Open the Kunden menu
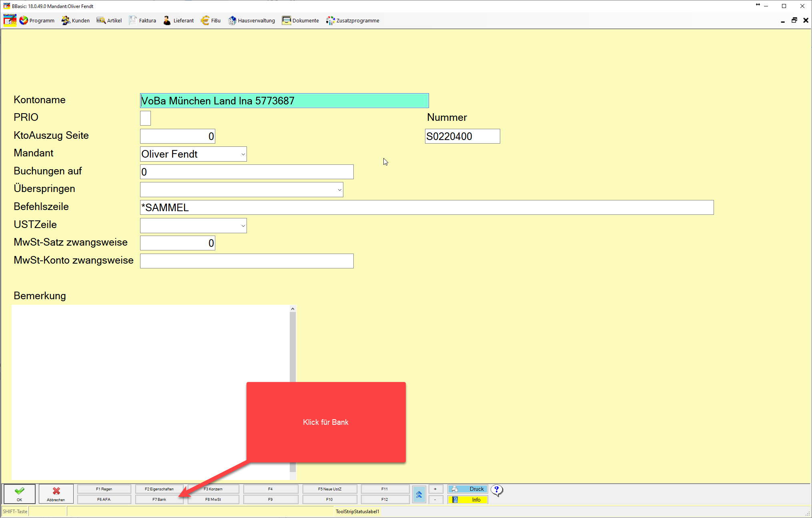The height and width of the screenshot is (518, 812). pyautogui.click(x=76, y=20)
